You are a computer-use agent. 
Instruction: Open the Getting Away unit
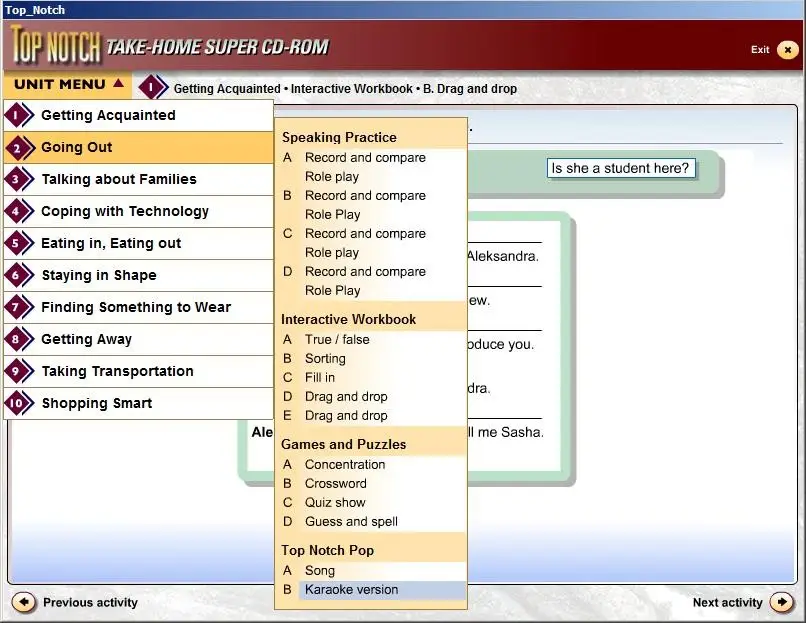(x=138, y=339)
